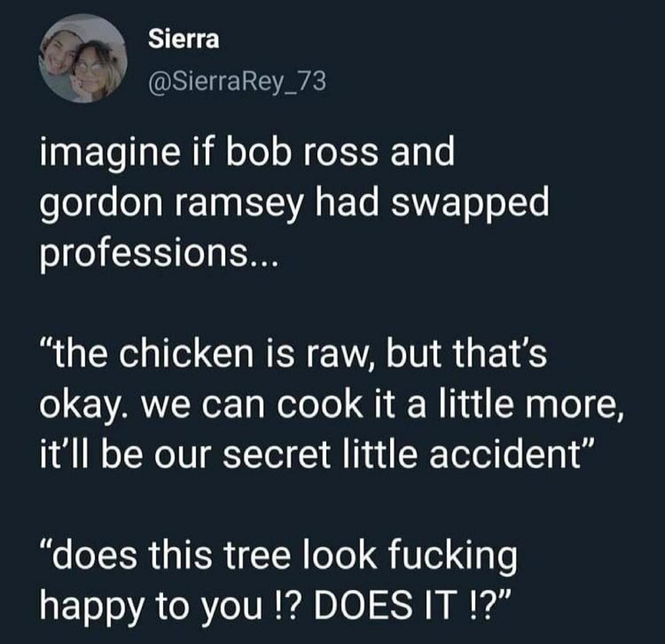Open Sierra's profile picture
The width and height of the screenshot is (665, 644).
[x=84, y=59]
